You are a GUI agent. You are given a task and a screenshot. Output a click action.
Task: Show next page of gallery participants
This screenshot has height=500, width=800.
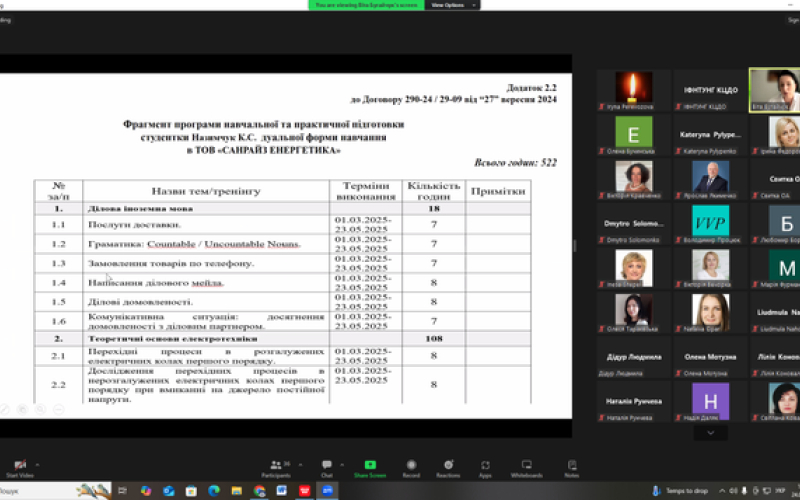(710, 433)
